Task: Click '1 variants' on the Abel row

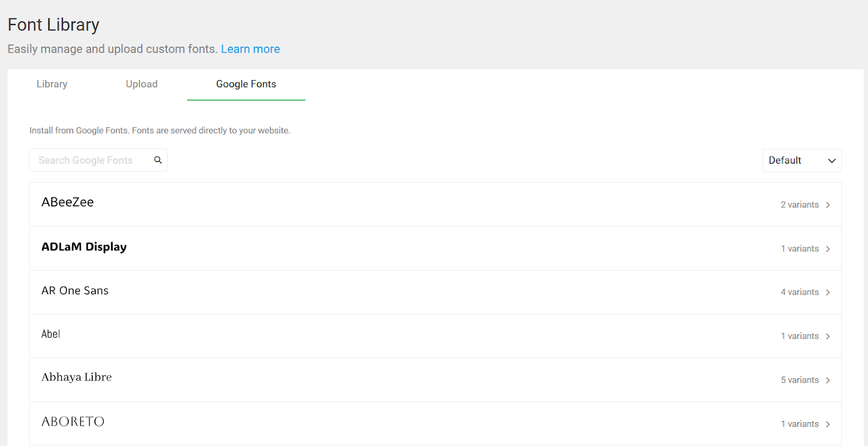Action: click(x=800, y=336)
